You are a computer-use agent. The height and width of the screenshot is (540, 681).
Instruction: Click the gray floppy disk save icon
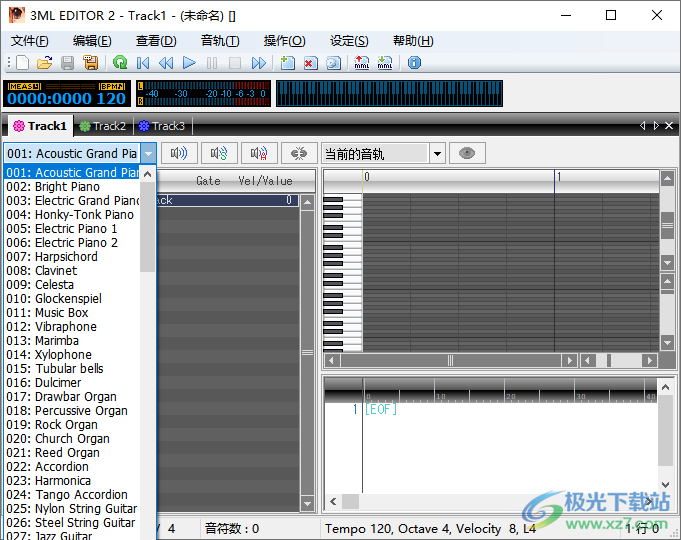pyautogui.click(x=67, y=63)
